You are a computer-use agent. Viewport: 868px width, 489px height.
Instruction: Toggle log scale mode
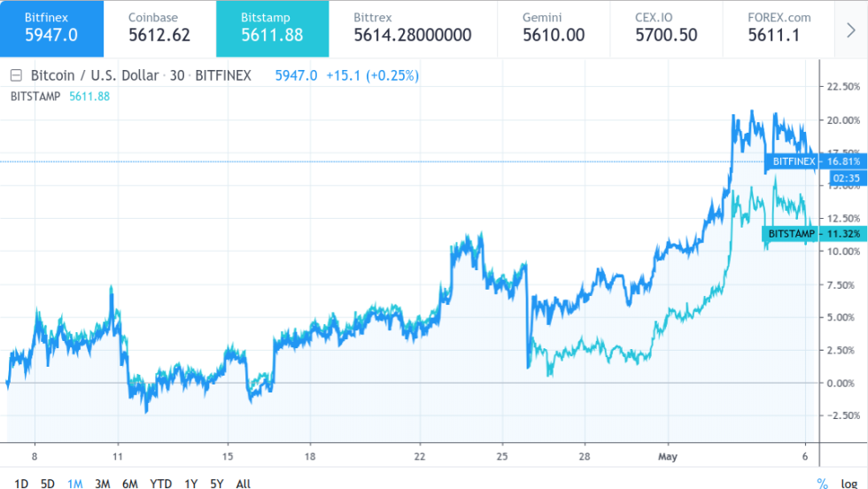click(848, 483)
